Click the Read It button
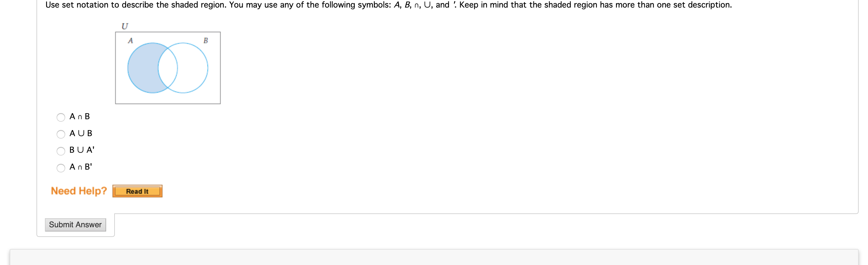 137,191
